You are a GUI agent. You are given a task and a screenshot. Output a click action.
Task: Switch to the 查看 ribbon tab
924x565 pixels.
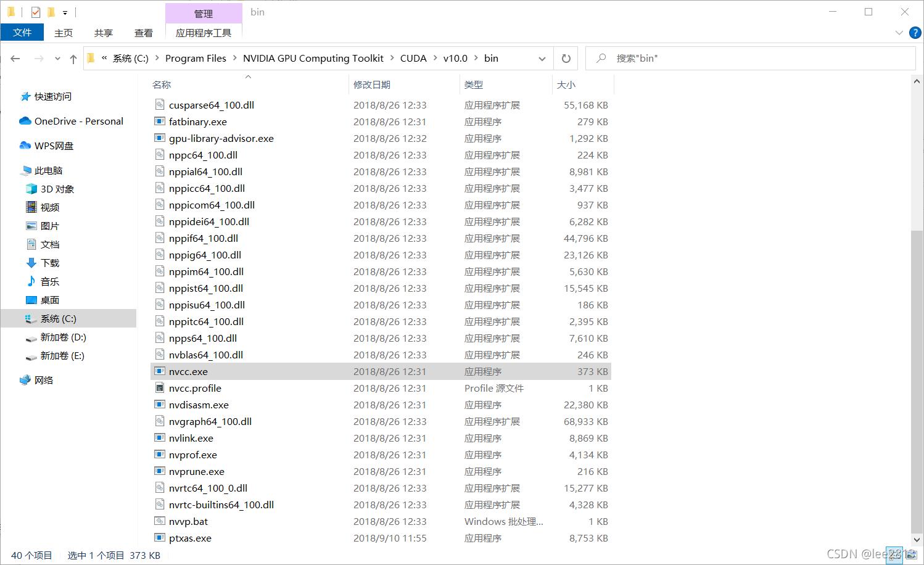(x=144, y=33)
